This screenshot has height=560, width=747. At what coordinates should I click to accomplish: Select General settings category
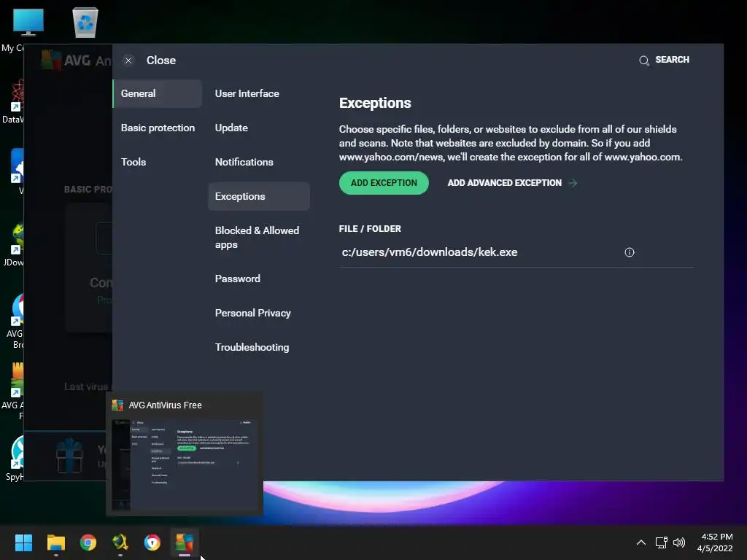point(158,94)
